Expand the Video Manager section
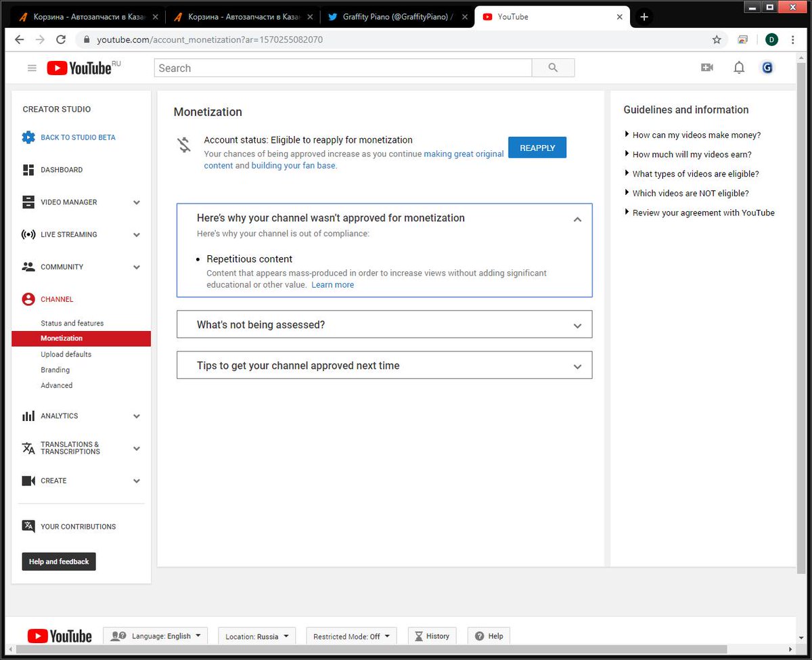The width and height of the screenshot is (812, 660). pos(137,202)
